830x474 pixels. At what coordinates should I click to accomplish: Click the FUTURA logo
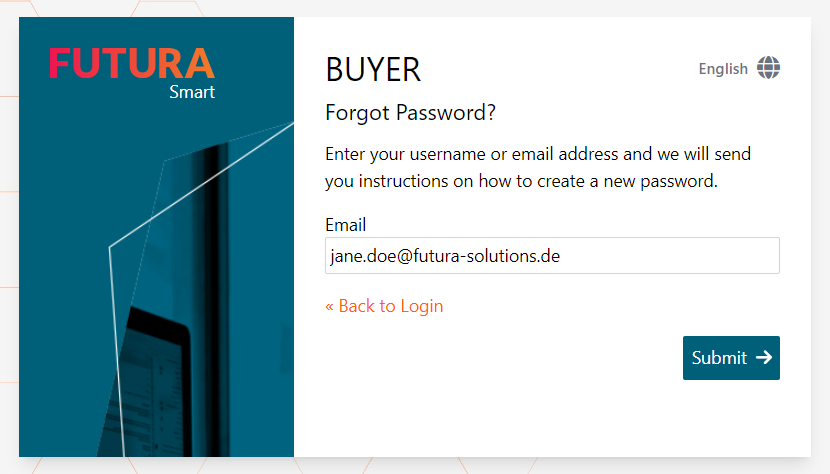(x=131, y=63)
